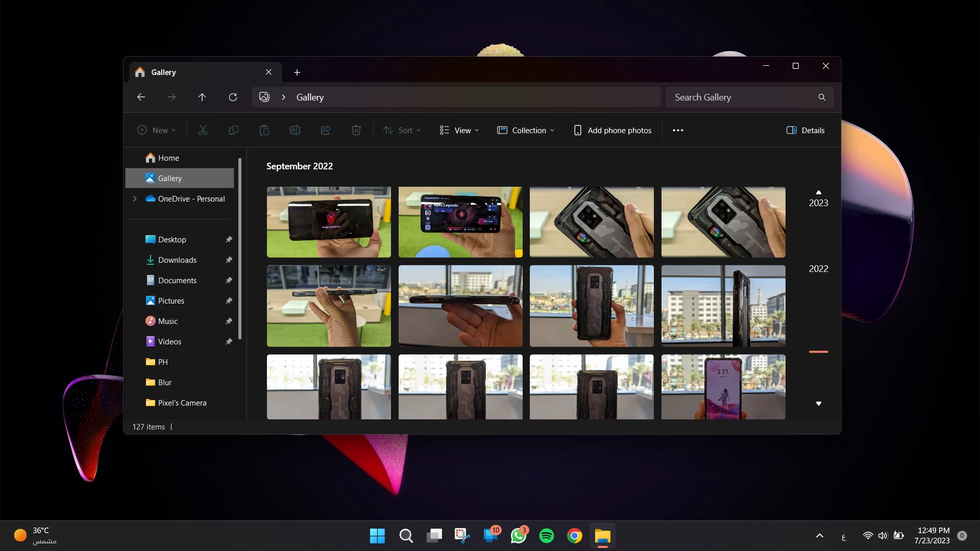The image size is (980, 551).
Task: Click the Rename icon in toolbar
Action: point(295,131)
